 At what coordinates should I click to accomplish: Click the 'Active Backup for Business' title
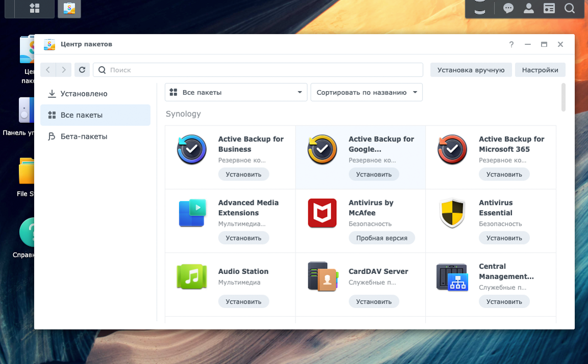[x=251, y=144]
